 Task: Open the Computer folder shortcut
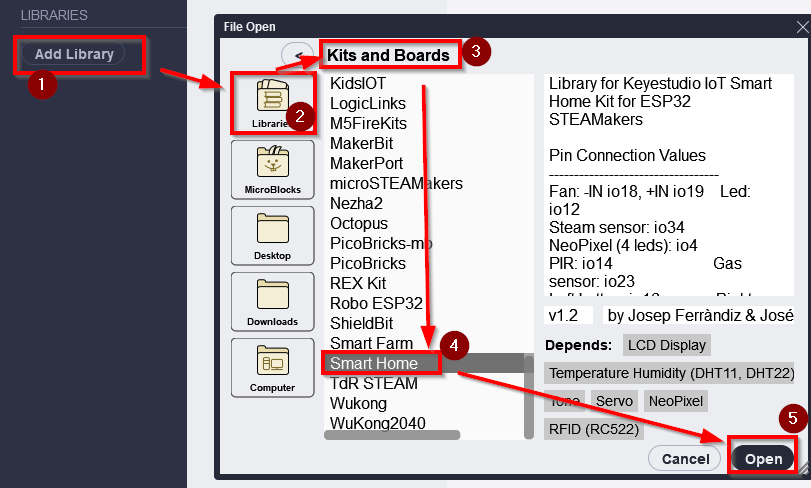coord(265,366)
